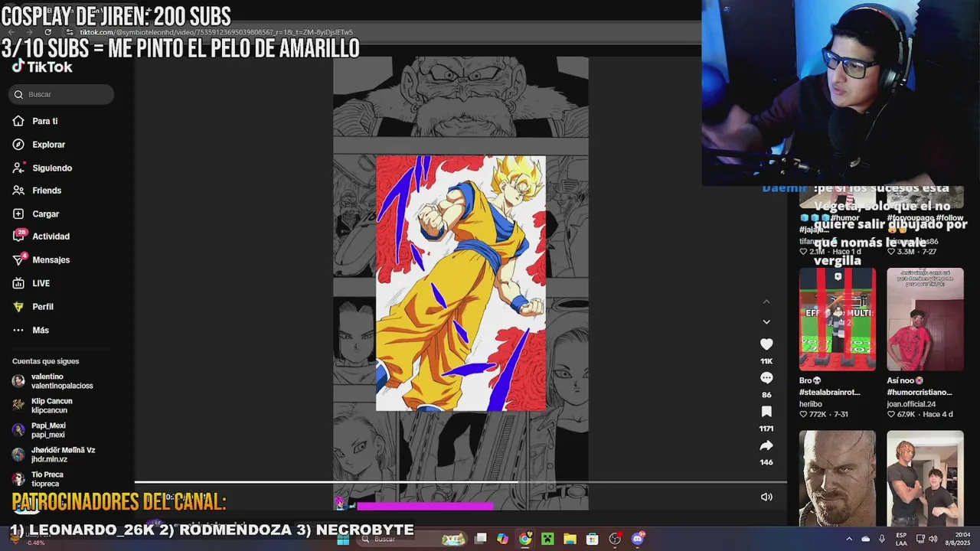Click the tiktok.com URL address bar
The image size is (980, 551).
217,32
